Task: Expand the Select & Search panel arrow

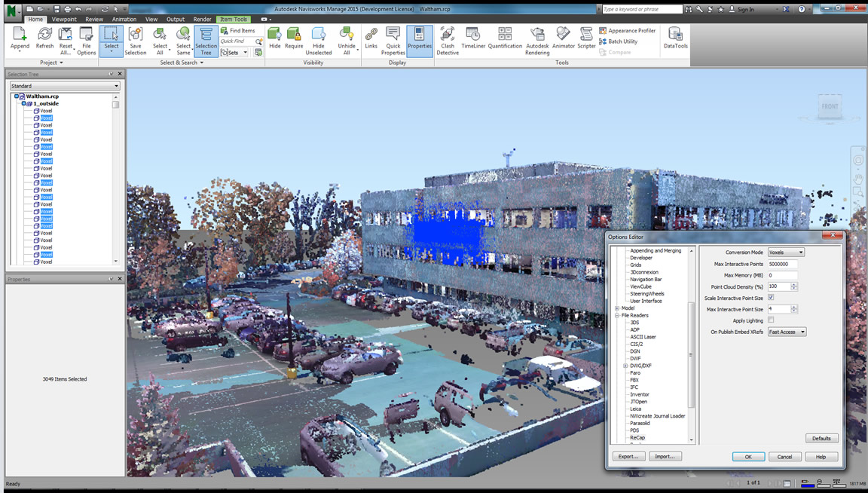Action: (x=201, y=63)
